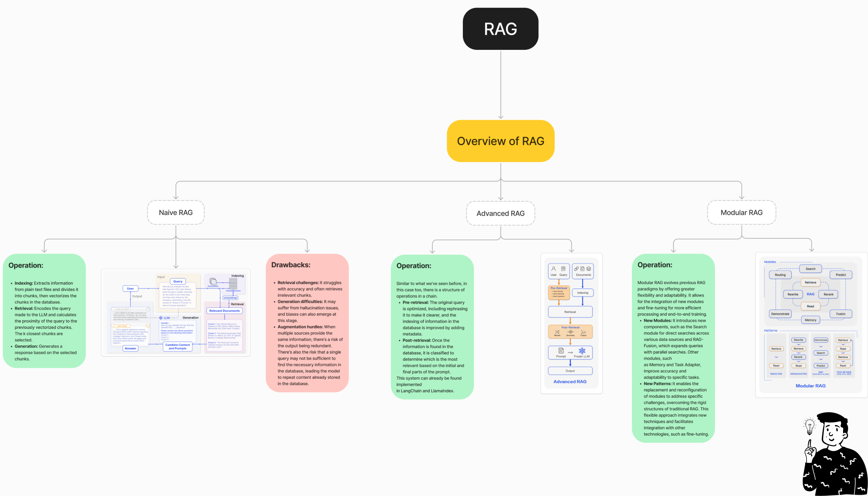
Task: Click the LLM snowflake icon in Naive diagram
Action: [x=161, y=318]
